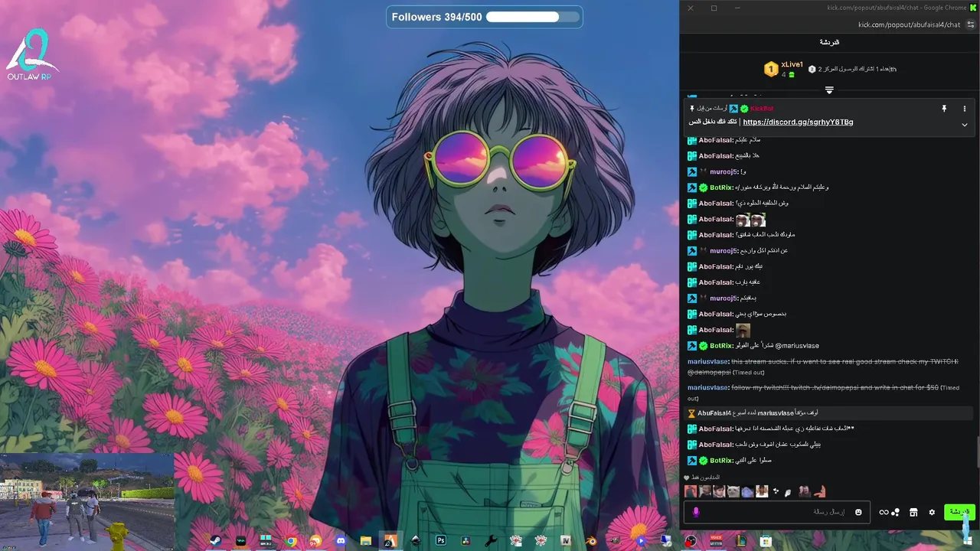Open League of Legends taskbar icon
Screen dimensions: 980x551
pyautogui.click(x=741, y=541)
